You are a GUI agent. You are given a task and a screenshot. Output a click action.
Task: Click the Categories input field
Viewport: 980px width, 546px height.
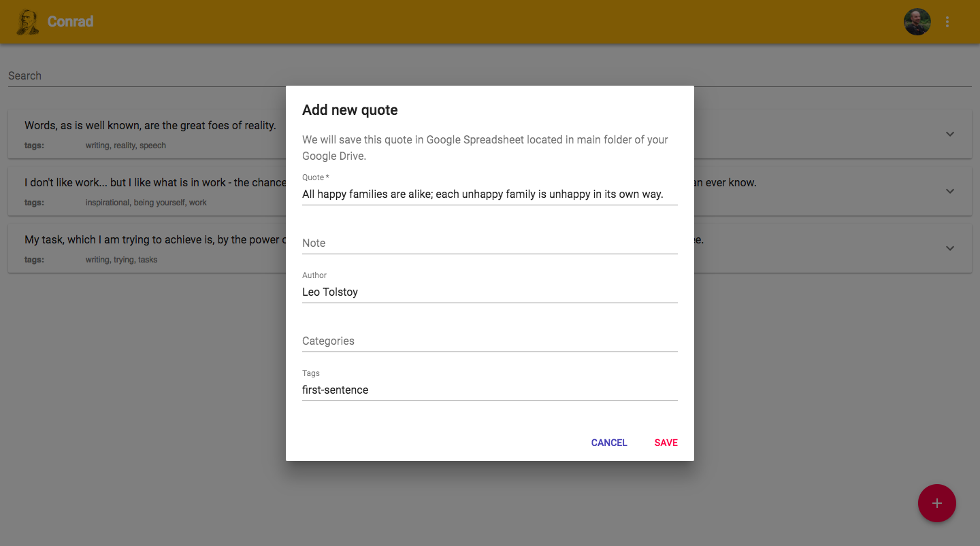[x=490, y=341]
